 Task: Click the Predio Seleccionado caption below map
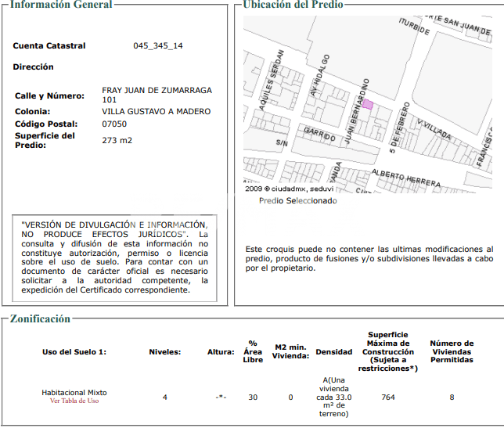(297, 200)
